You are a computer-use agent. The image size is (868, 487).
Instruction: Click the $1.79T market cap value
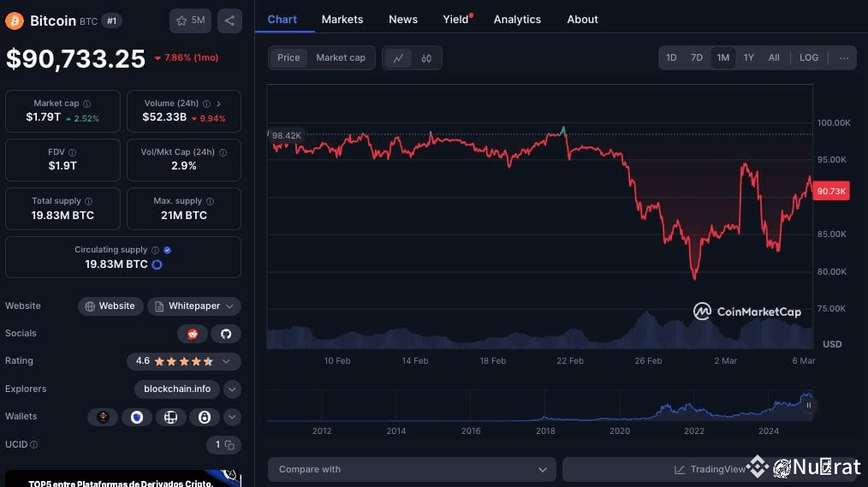coord(43,116)
